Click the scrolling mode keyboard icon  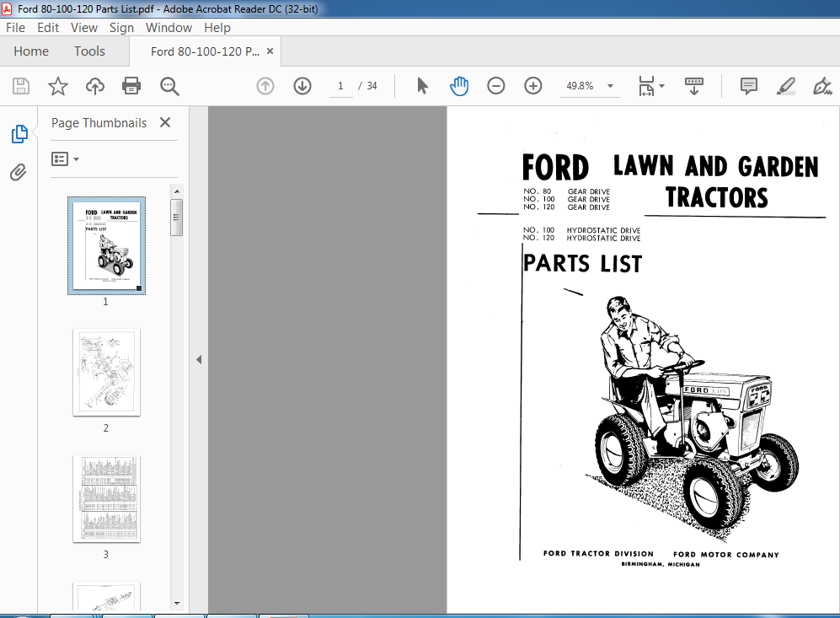tap(693, 86)
